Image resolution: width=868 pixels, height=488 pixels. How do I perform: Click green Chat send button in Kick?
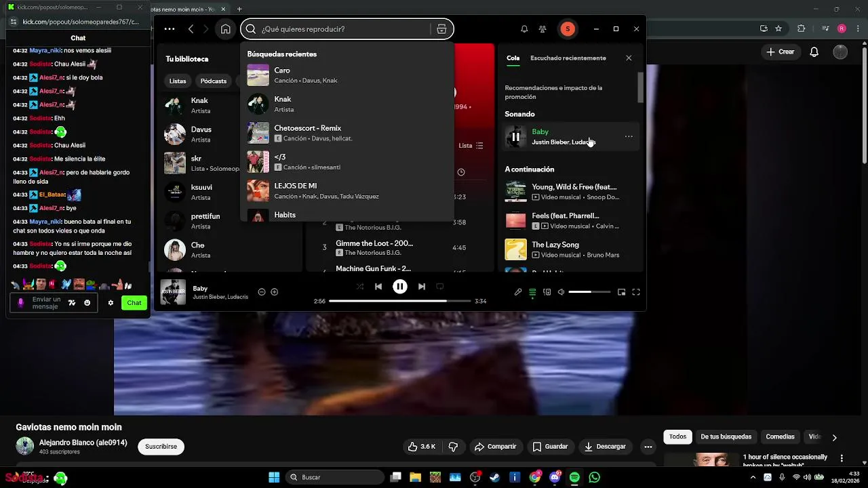point(134,303)
